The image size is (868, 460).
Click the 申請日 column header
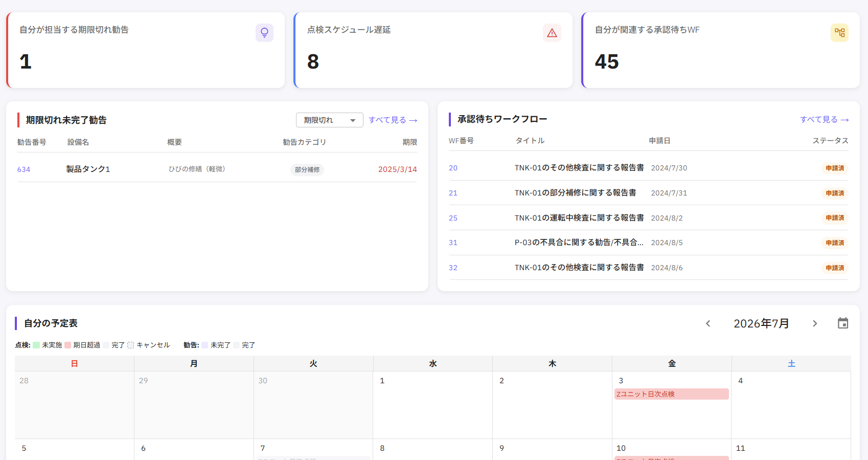[659, 141]
